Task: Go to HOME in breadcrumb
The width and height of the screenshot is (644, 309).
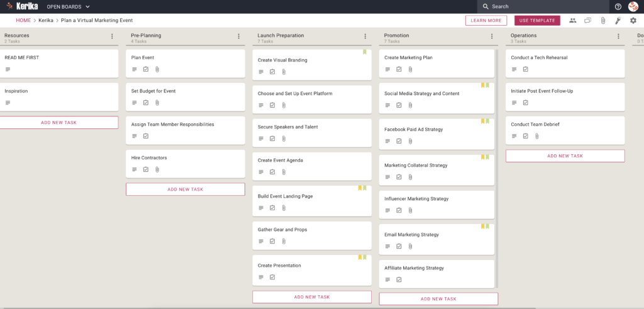Action: click(23, 20)
